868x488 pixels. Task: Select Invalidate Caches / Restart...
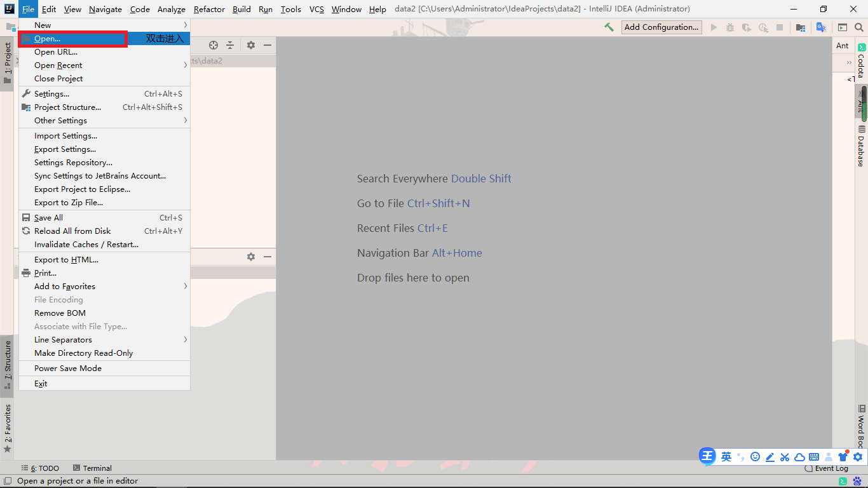[x=104, y=245]
